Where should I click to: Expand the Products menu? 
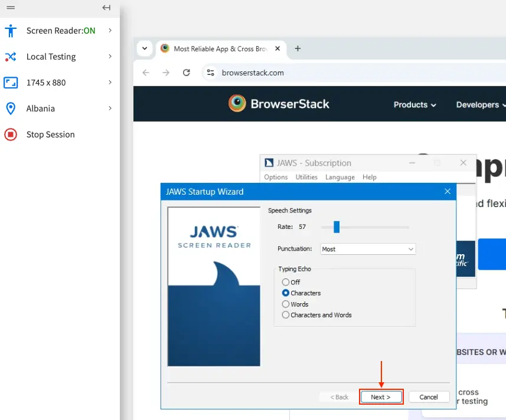414,104
